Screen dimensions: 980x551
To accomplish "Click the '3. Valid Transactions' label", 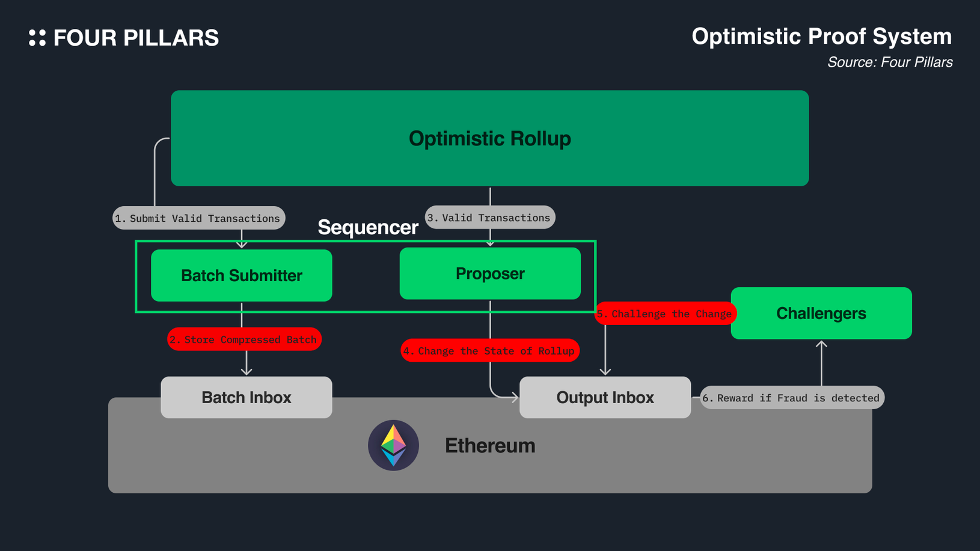I will pos(490,218).
